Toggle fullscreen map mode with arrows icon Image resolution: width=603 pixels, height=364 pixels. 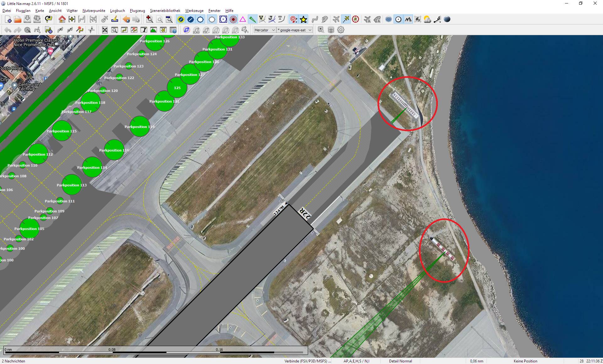pos(105,30)
